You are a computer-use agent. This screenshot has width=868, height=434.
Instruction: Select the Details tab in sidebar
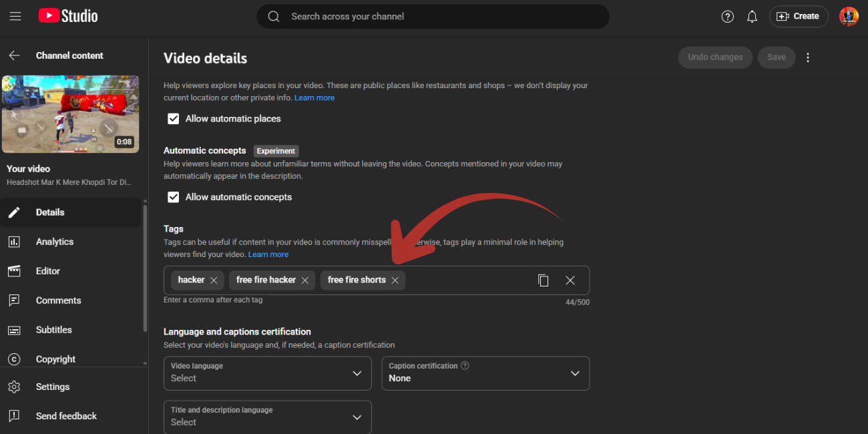pos(49,212)
